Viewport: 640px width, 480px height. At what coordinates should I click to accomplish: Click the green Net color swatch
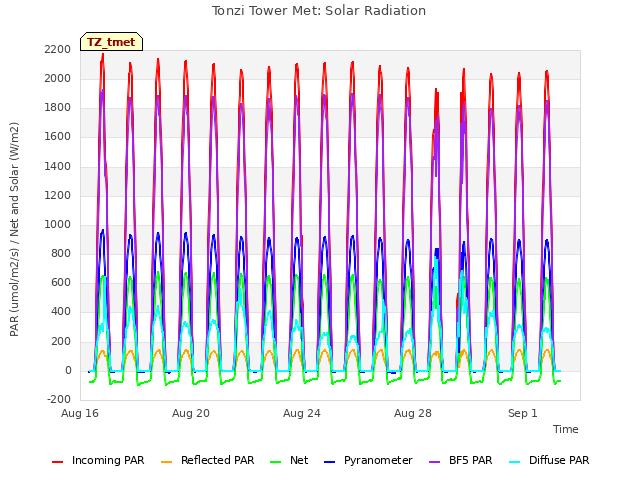[276, 462]
